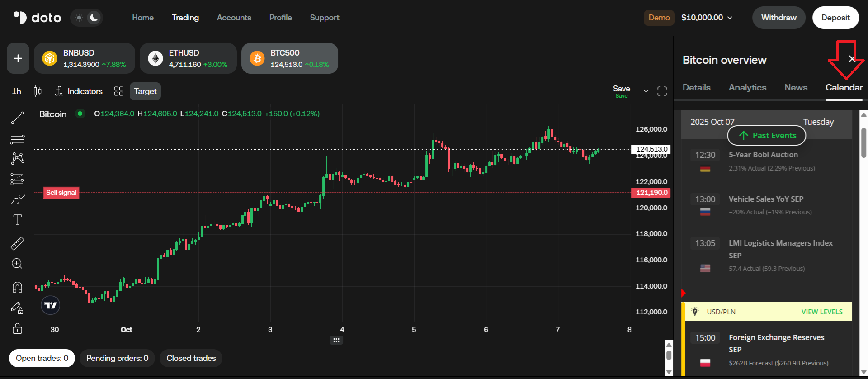The width and height of the screenshot is (868, 379).
Task: Add a new instrument with plus button
Action: pyautogui.click(x=18, y=58)
